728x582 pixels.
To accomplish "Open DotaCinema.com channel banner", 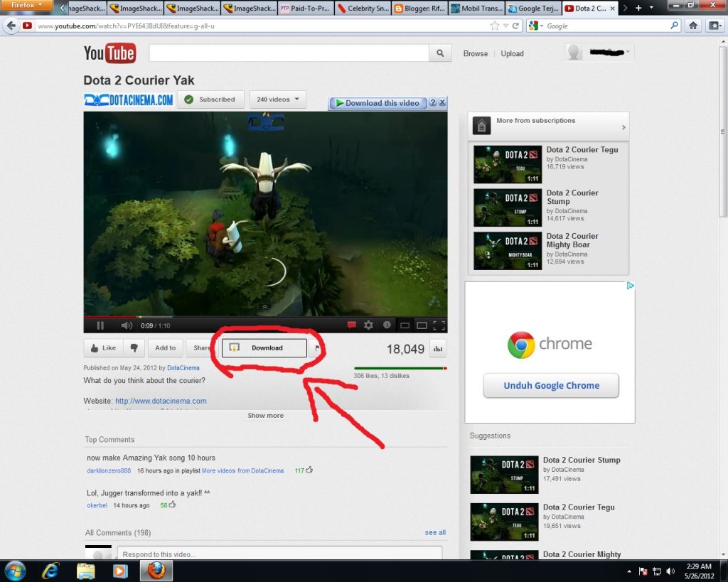I will 129,99.
